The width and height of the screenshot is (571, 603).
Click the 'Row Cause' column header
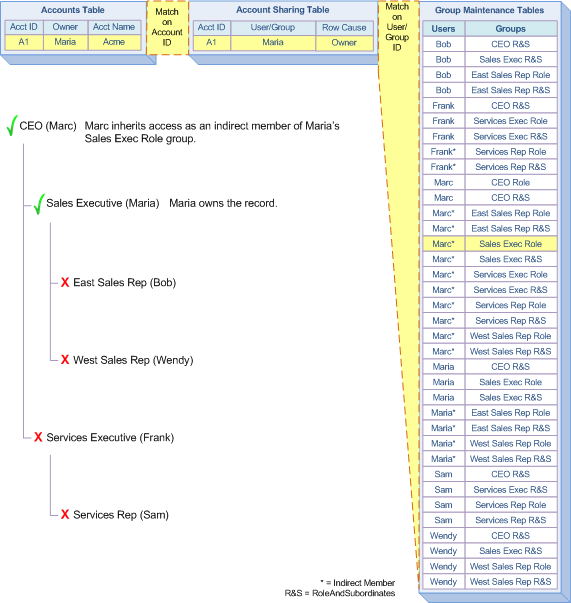click(344, 27)
